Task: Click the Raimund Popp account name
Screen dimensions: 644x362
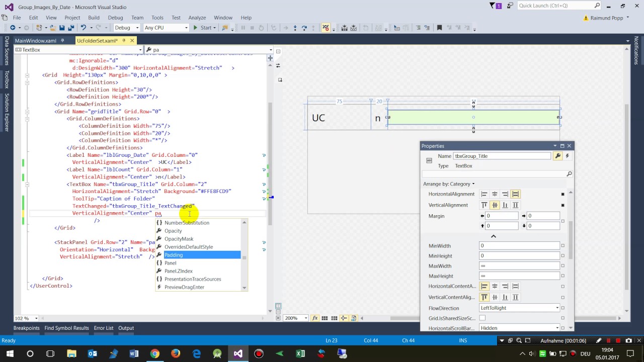Action: click(x=606, y=18)
